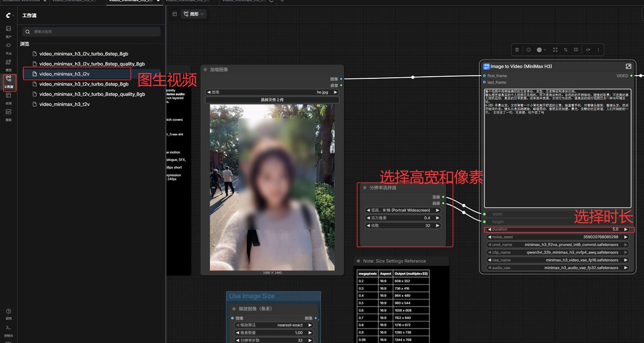644x343 pixels.
Task: Click the book icon in selection toolbar
Action: click(x=576, y=49)
